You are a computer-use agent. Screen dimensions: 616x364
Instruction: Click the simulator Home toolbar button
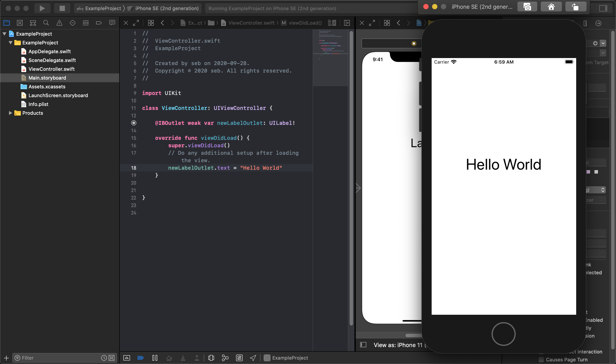551,7
